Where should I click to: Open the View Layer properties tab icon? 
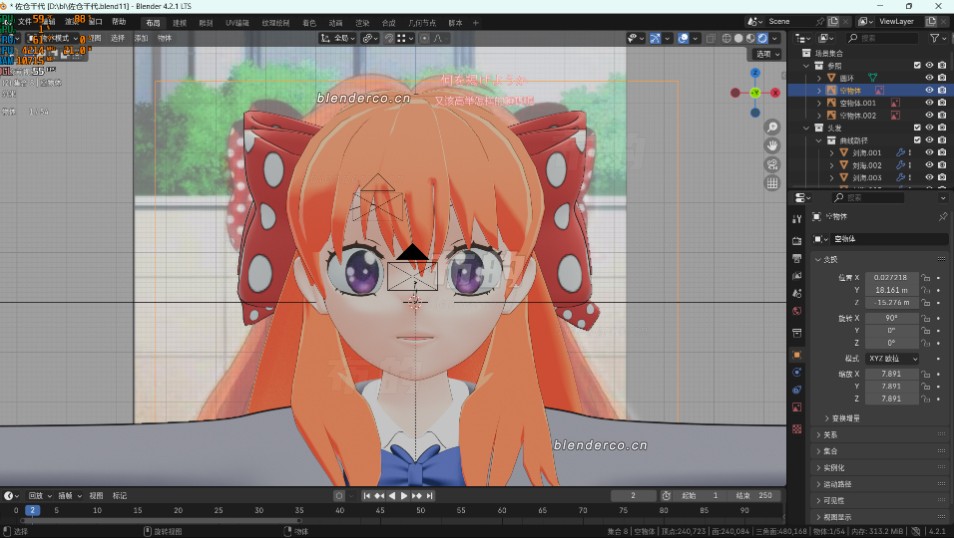click(797, 276)
